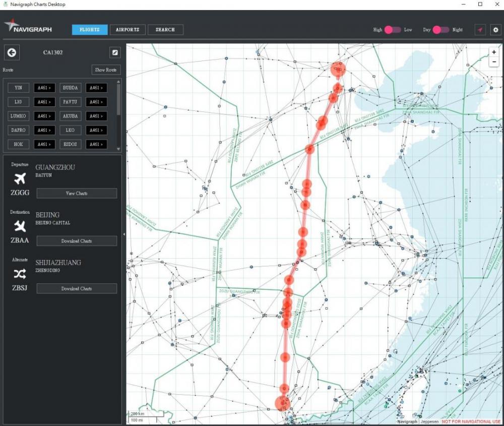
Task: Expand the A461 airway after YIN
Action: click(x=44, y=88)
